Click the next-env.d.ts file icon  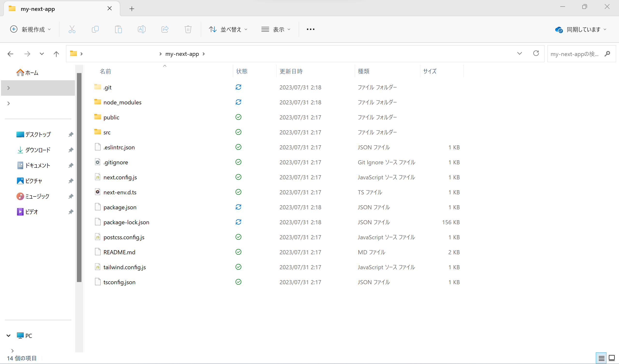pos(97,192)
